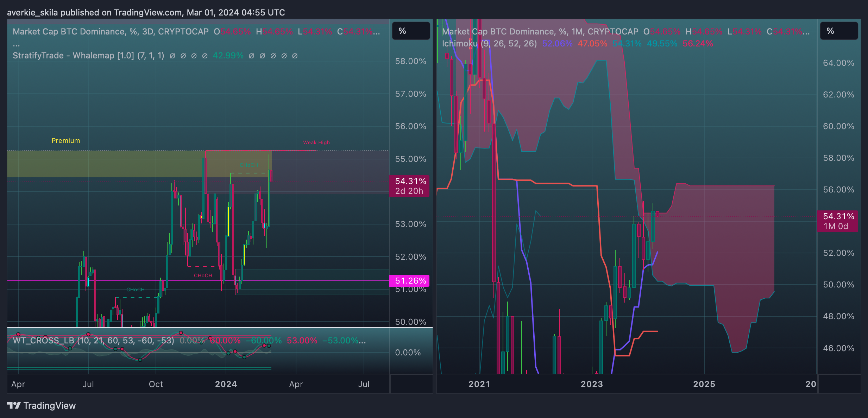This screenshot has height=418, width=868.
Task: Click the Ichimoku value 52.06%
Action: (557, 44)
